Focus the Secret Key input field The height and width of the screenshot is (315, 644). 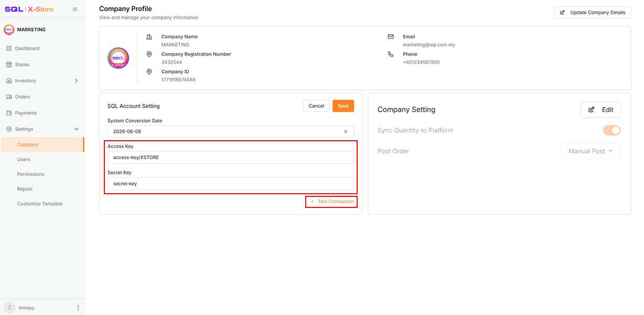point(231,184)
